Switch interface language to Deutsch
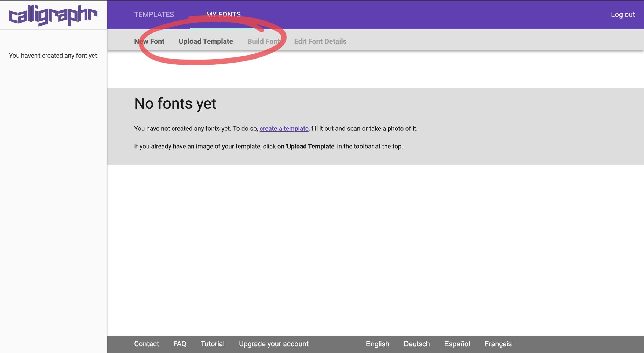This screenshot has height=353, width=644. point(417,344)
